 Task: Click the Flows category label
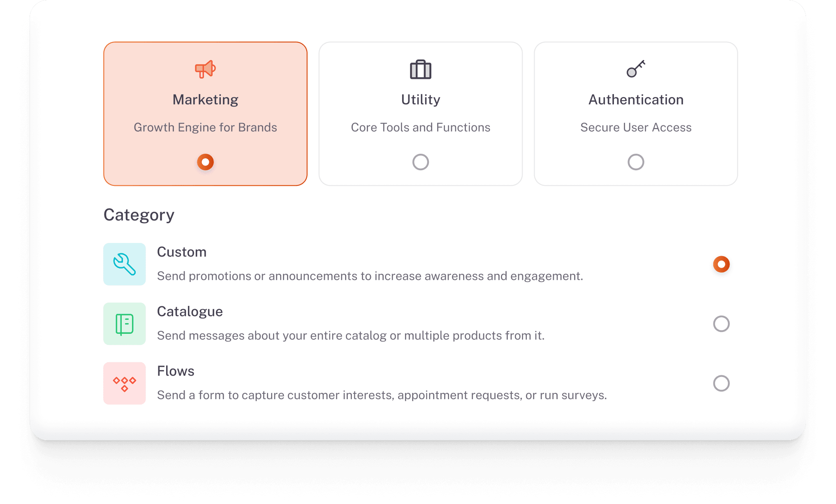176,371
